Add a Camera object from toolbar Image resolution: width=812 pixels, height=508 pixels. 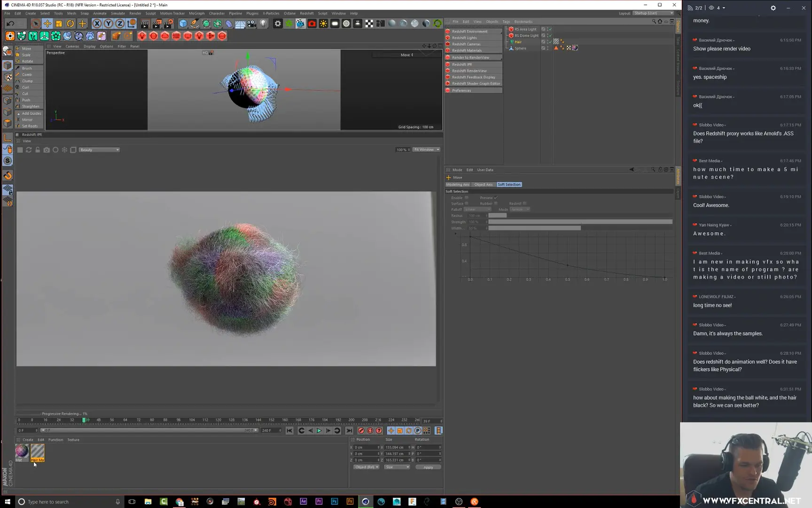click(252, 24)
